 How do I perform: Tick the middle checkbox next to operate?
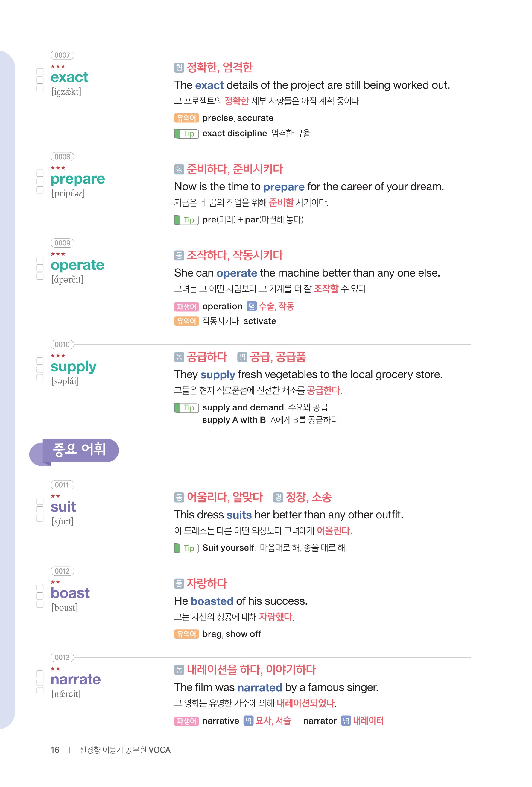(40, 268)
